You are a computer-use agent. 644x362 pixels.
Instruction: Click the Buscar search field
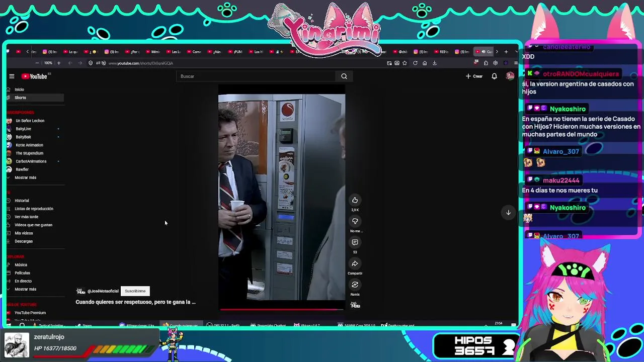[x=257, y=76]
